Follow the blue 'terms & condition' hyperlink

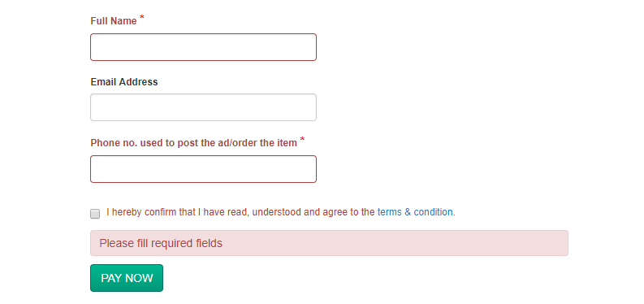coord(415,212)
